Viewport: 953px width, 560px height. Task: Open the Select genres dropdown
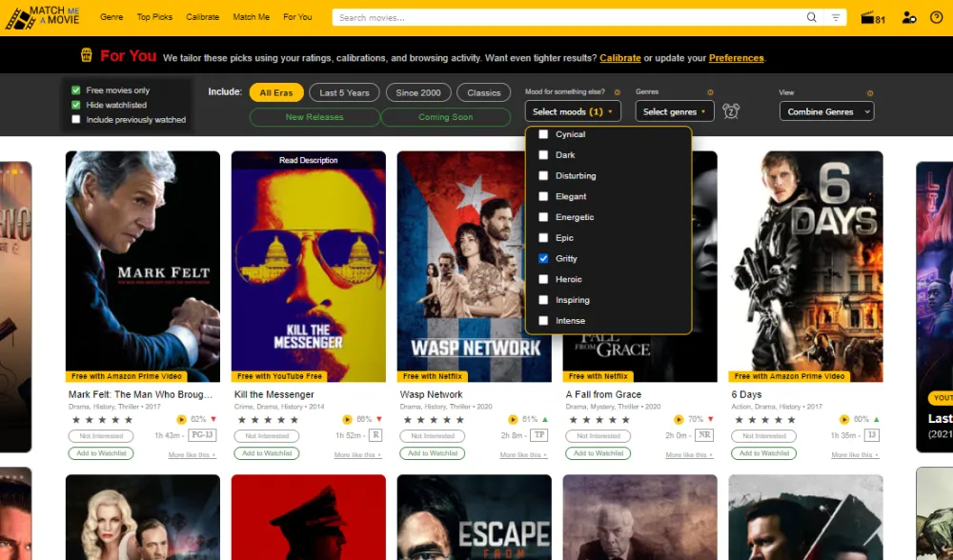coord(675,111)
